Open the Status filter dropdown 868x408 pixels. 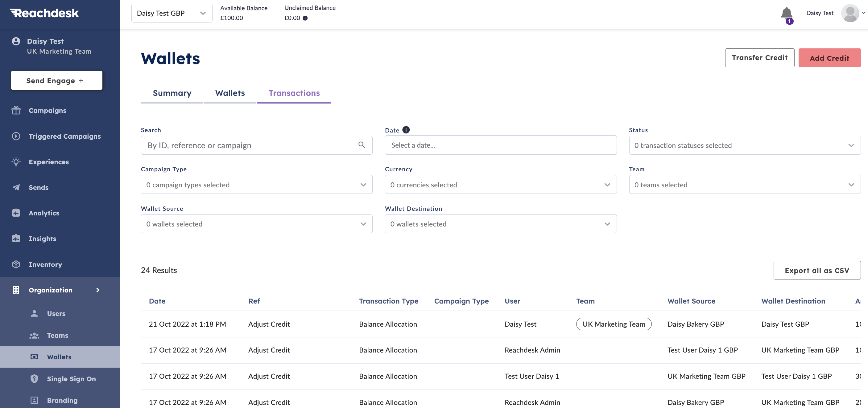tap(745, 145)
